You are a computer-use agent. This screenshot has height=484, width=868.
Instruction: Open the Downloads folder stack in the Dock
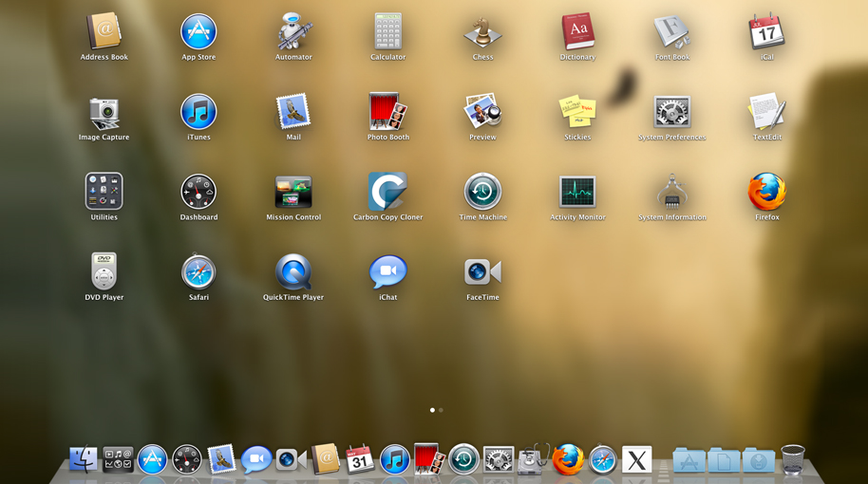[x=759, y=460]
